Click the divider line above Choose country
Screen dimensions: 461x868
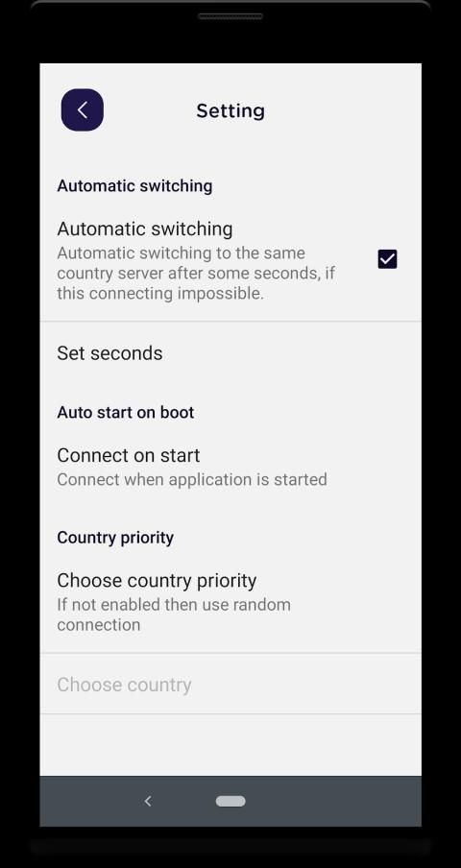(230, 653)
